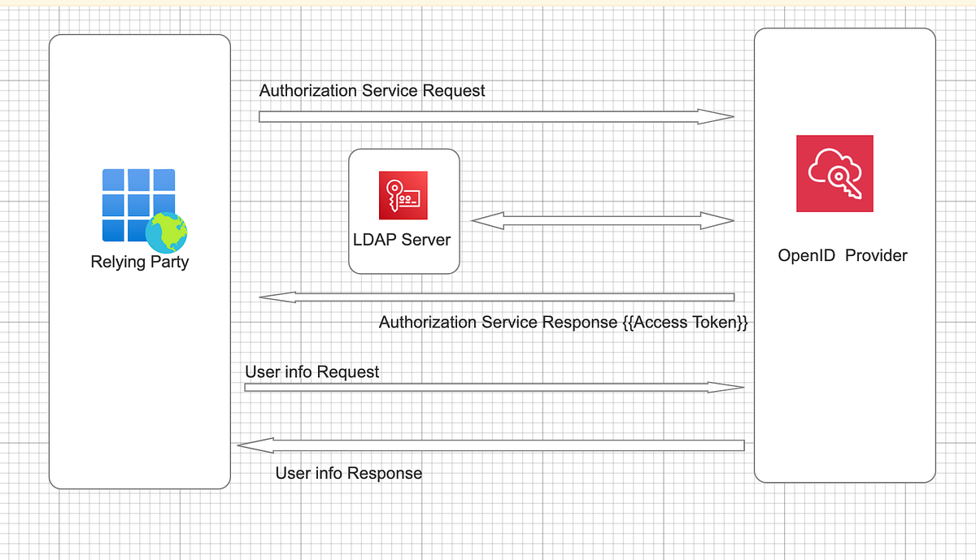Select the Authorization Service Request arrow
Viewport: 976px width, 560px height.
pos(488,115)
